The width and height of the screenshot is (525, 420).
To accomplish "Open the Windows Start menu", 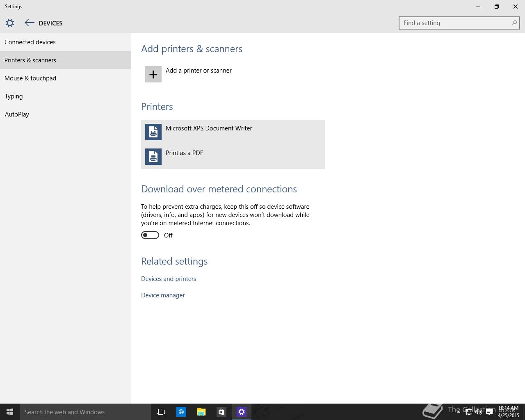I will 10,412.
